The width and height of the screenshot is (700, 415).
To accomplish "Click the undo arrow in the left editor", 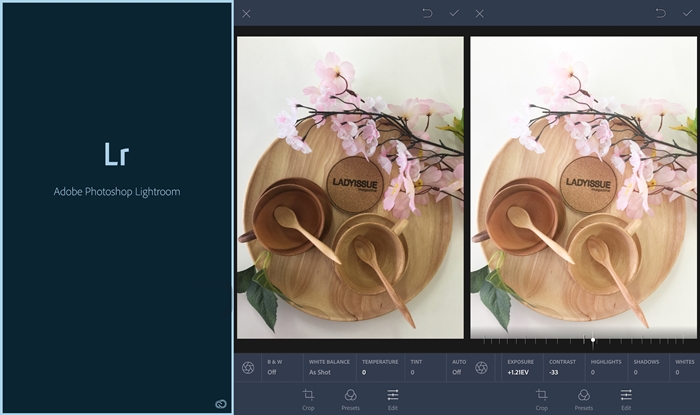I will pyautogui.click(x=427, y=13).
